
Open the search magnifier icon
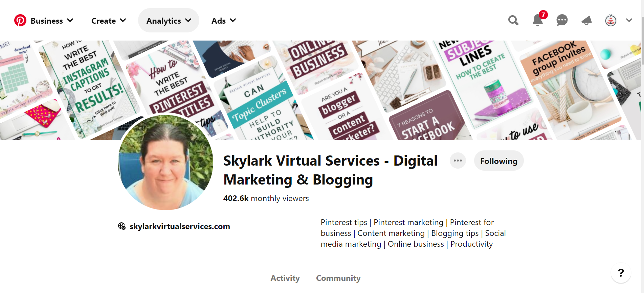point(513,21)
